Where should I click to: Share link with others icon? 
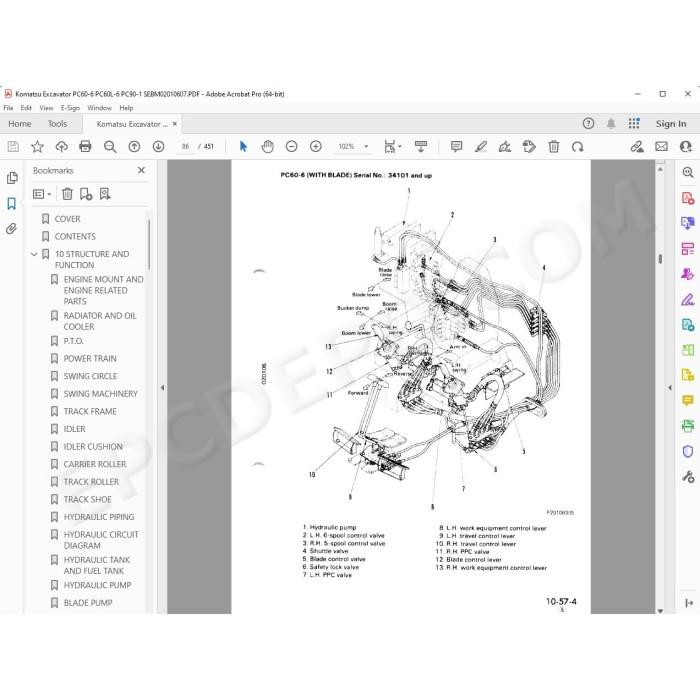pos(637,146)
